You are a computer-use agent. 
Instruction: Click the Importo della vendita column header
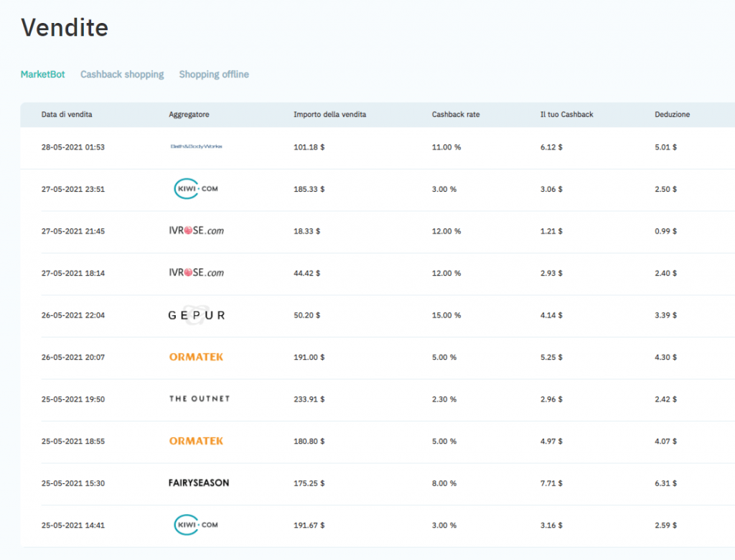coord(329,115)
